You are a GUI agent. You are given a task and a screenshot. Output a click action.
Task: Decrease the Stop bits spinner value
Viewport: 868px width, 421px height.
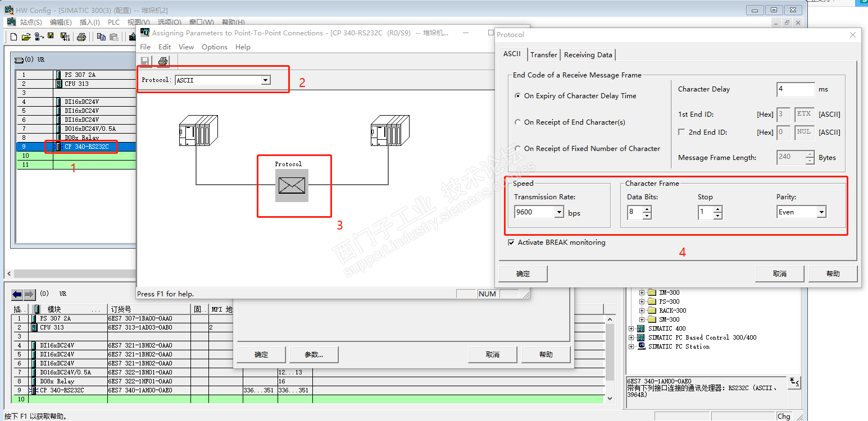point(718,216)
